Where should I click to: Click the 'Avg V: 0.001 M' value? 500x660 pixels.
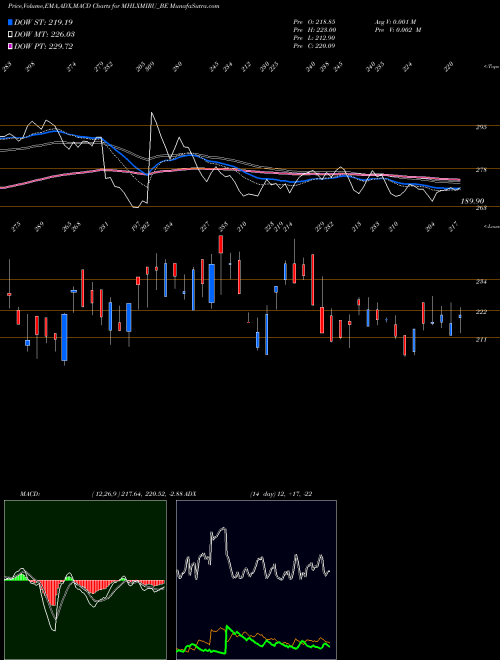pyautogui.click(x=395, y=21)
